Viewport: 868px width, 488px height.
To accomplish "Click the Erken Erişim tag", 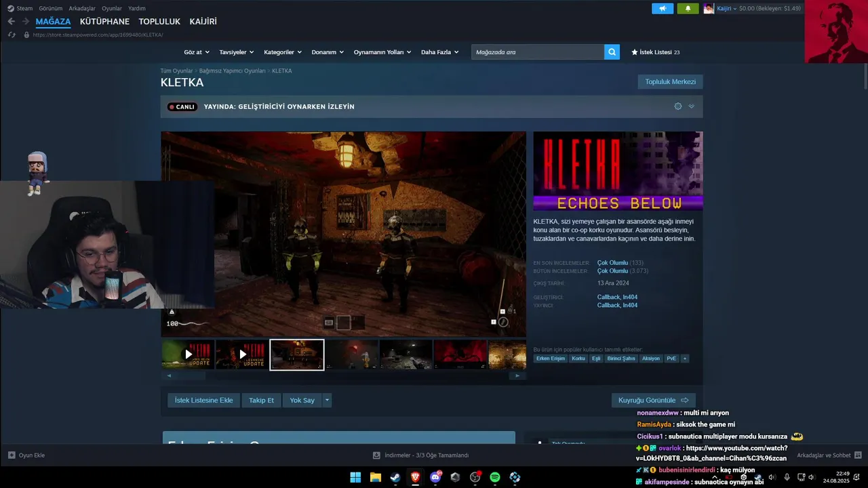I will [x=551, y=359].
